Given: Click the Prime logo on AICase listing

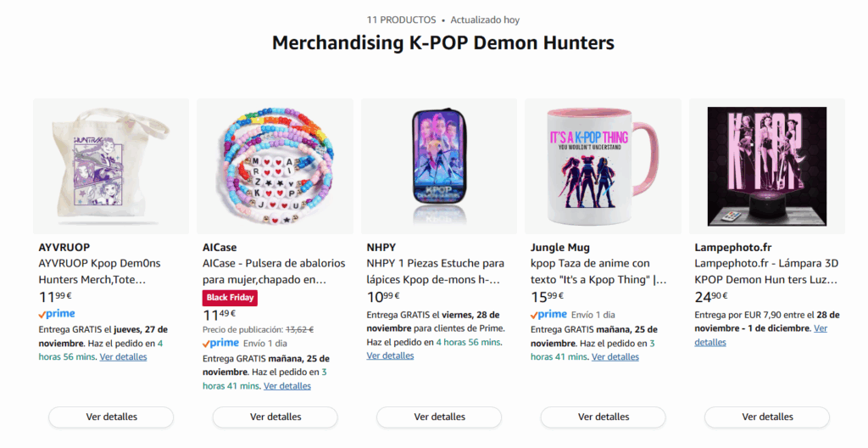Looking at the screenshot, I should 221,344.
